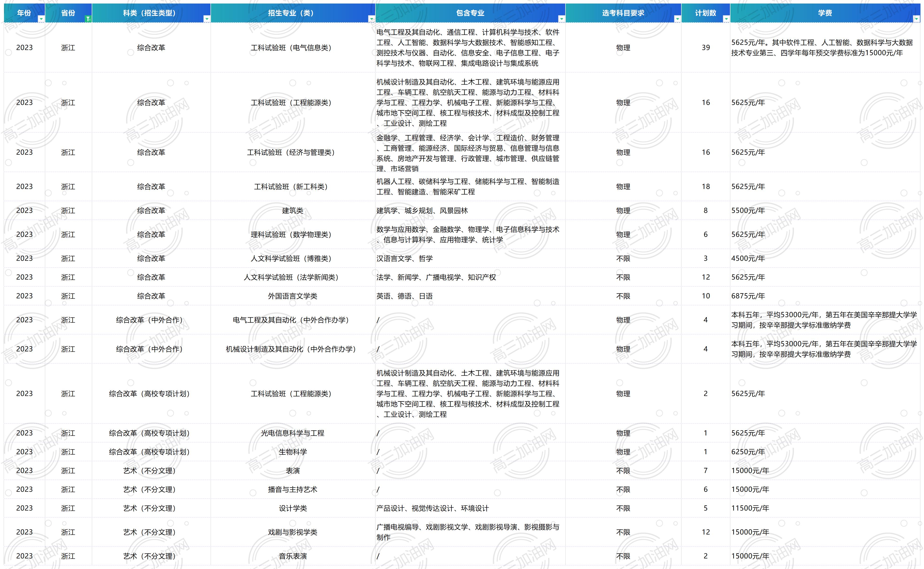Viewport: 924px width, 569px height.
Task: Select 机械设计制造及其自动化（中外合作办学） cell
Action: tap(293, 349)
